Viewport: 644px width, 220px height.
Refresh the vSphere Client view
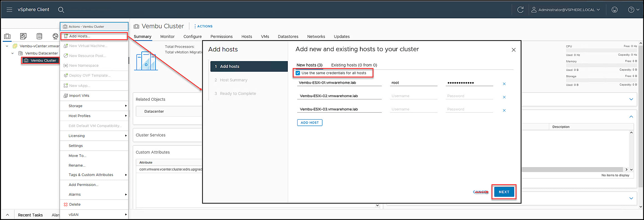tap(520, 10)
